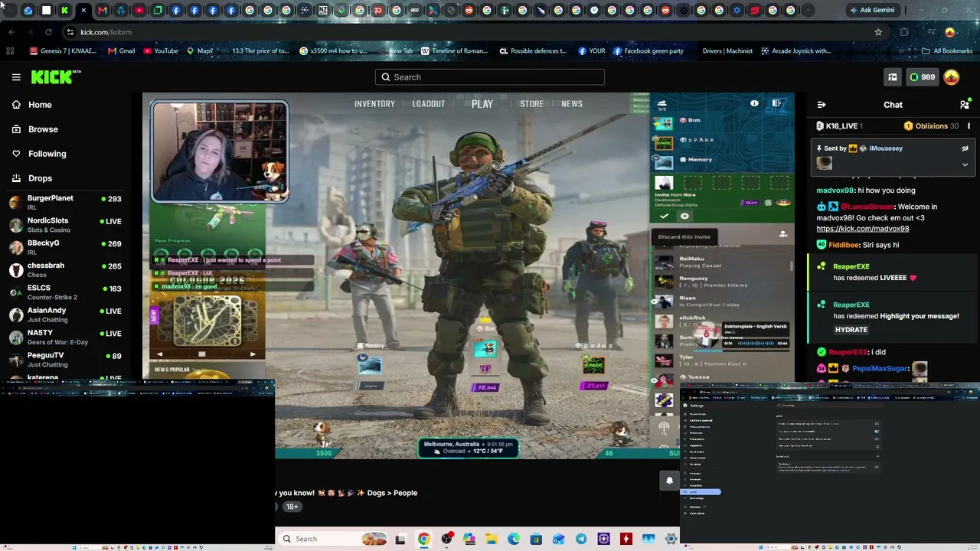
Task: Click Ask Gemini button
Action: [x=872, y=10]
